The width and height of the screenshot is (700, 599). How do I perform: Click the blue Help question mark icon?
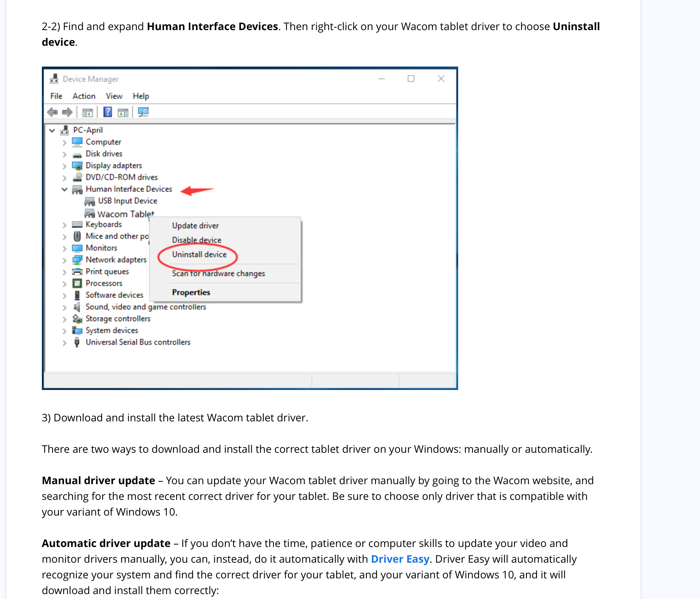point(107,112)
